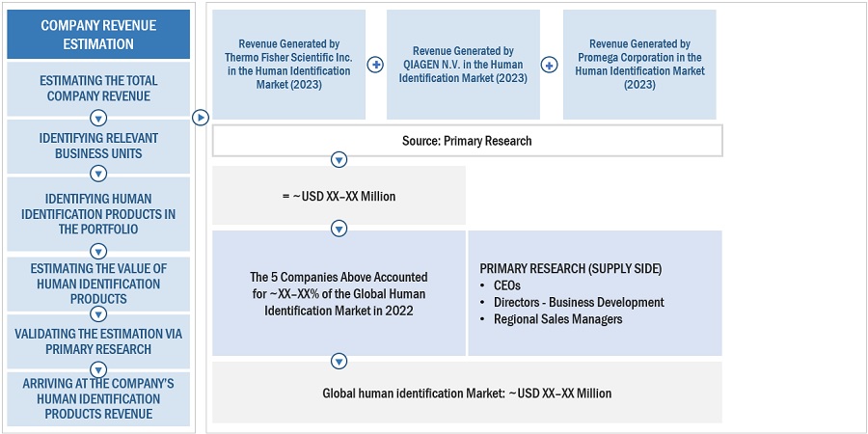
Task: Select the CEOs bullet item
Action: pos(506,285)
